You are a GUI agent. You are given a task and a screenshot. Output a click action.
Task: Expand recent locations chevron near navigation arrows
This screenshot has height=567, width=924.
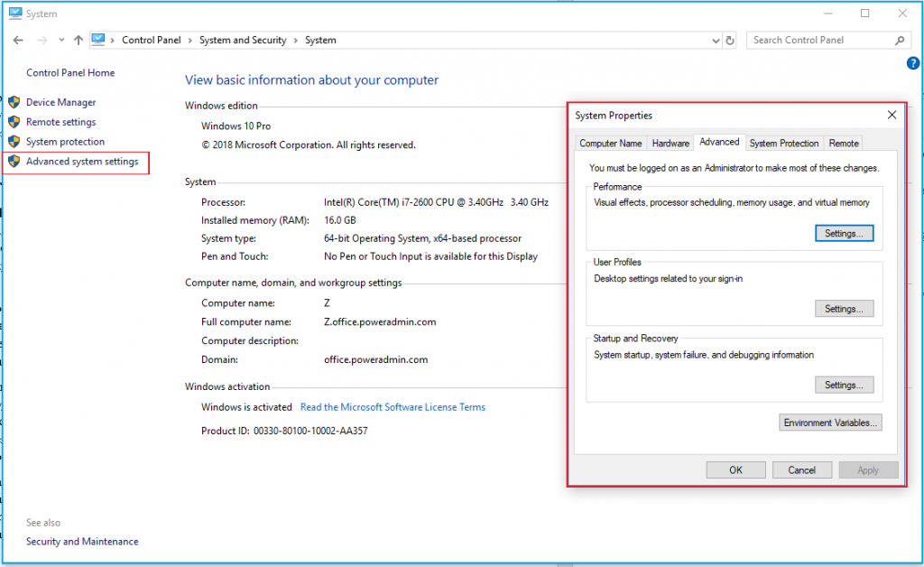point(60,40)
